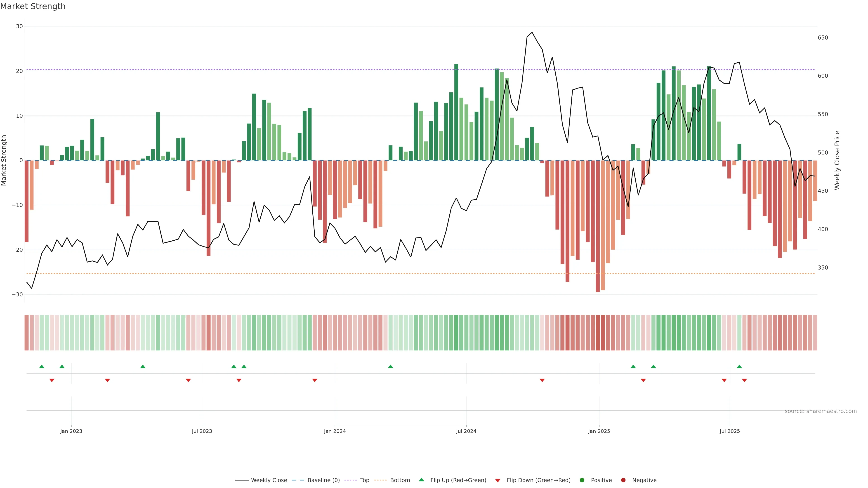Click the last red flip-down triangle marker

click(x=744, y=380)
